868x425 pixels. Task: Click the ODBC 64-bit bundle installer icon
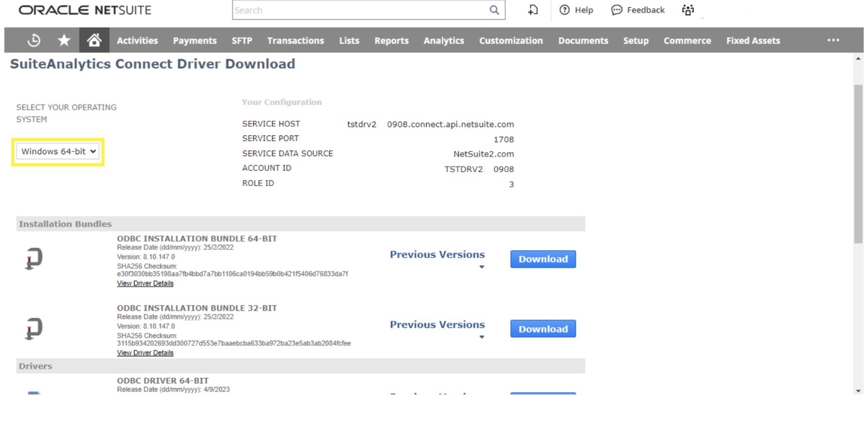tap(34, 258)
